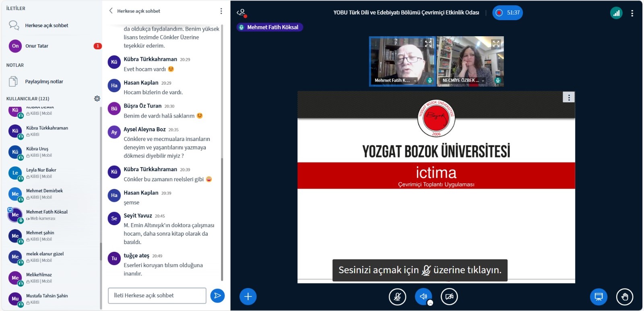
Task: Click the talking indicator Mehmet Fatih Köksal
Action: (269, 27)
